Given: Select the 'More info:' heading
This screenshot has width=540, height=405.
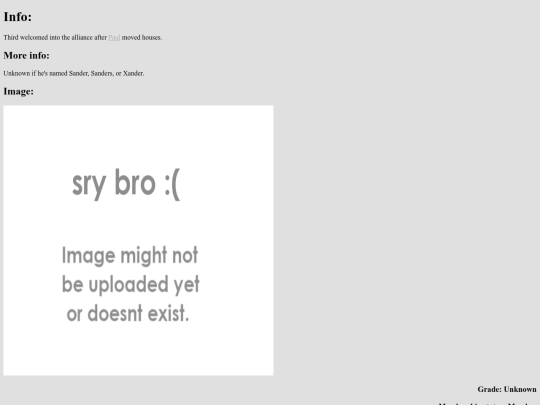Looking at the screenshot, I should pos(27,55).
